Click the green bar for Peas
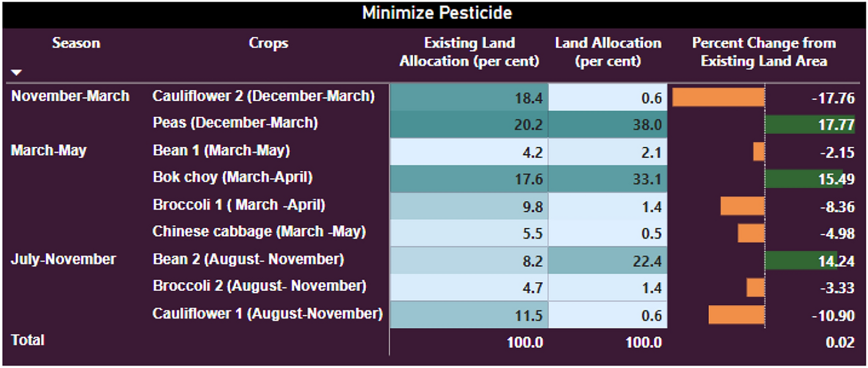 809,124
